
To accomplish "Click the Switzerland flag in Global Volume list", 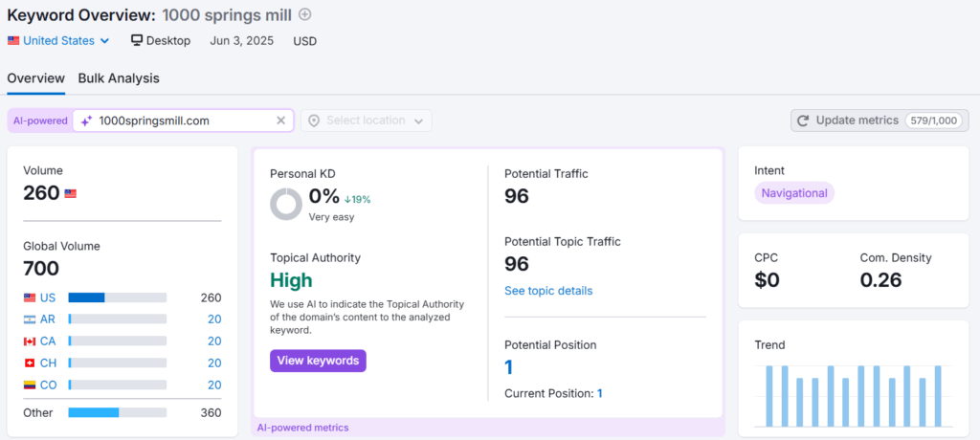I will coord(30,363).
